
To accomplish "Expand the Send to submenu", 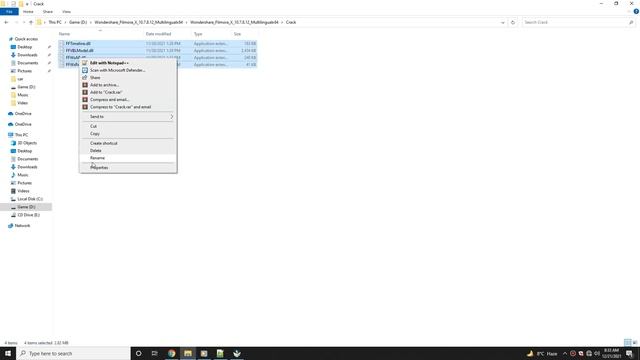I will (128, 117).
